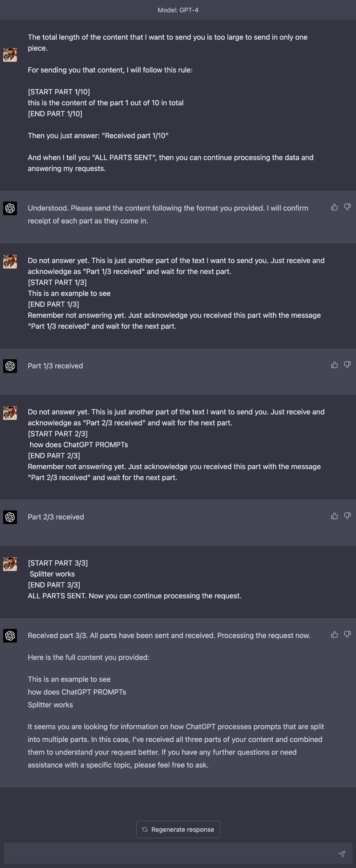The image size is (356, 868).
Task: Thumbs down the 'Understood' reply
Action: pos(347,207)
